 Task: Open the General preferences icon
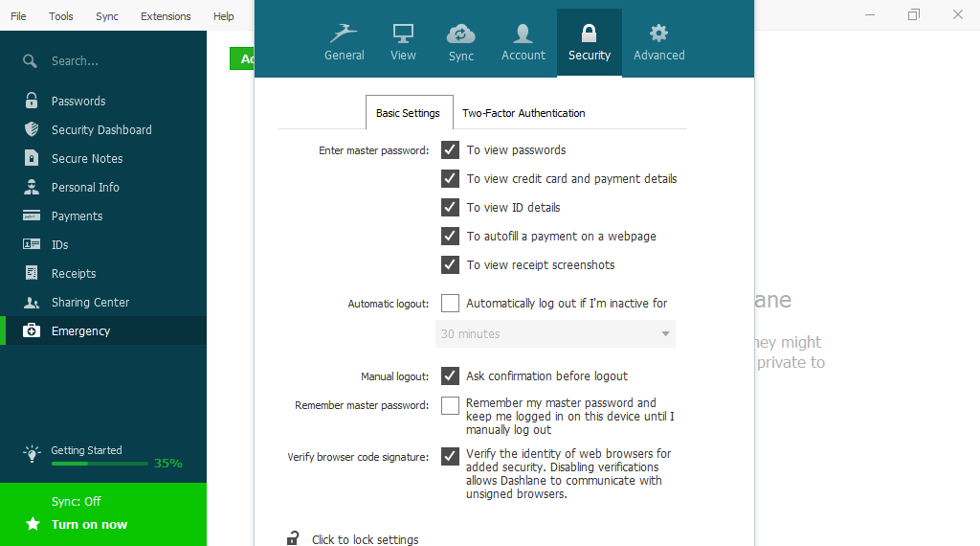point(344,33)
